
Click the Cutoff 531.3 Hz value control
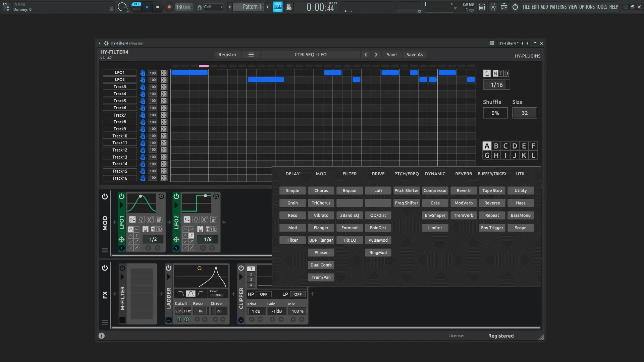[x=183, y=311]
